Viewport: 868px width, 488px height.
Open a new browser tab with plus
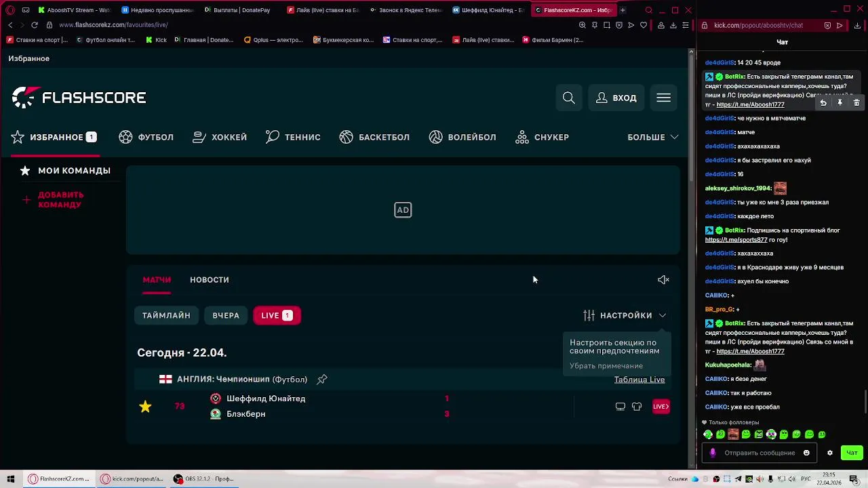[623, 10]
